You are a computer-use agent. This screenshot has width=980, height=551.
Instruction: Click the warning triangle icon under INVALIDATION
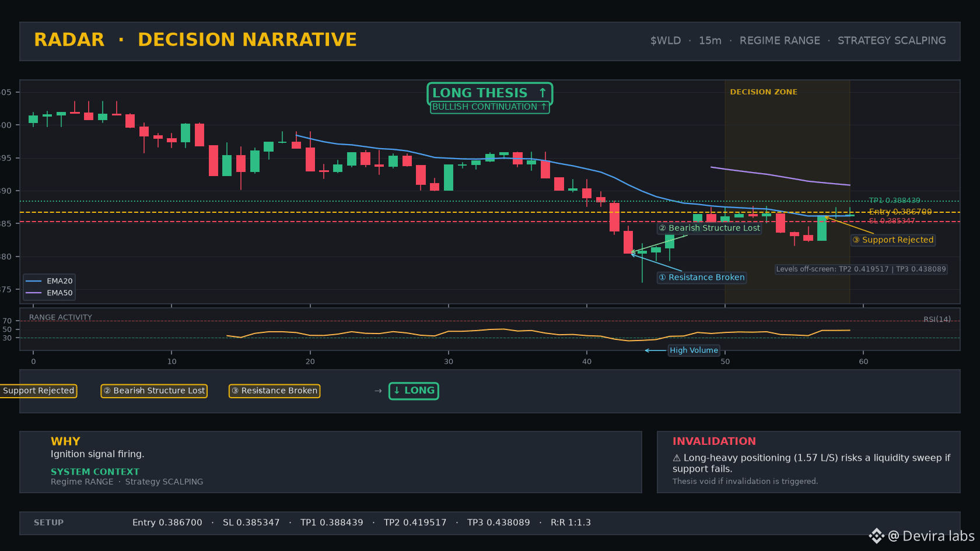coord(677,458)
